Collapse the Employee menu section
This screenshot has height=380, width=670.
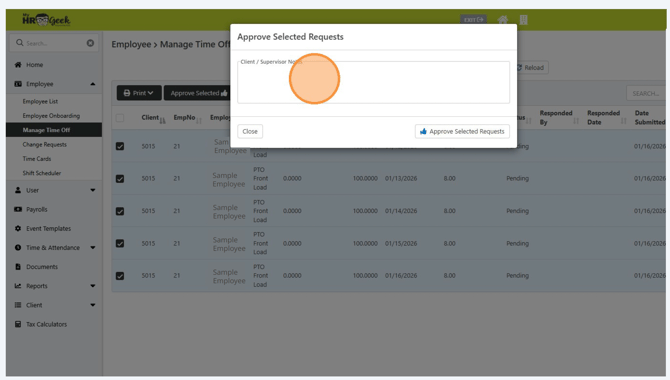coord(93,84)
